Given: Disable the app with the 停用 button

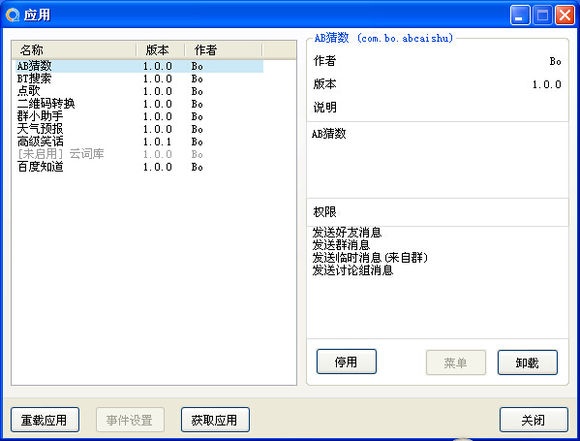Looking at the screenshot, I should coord(347,362).
